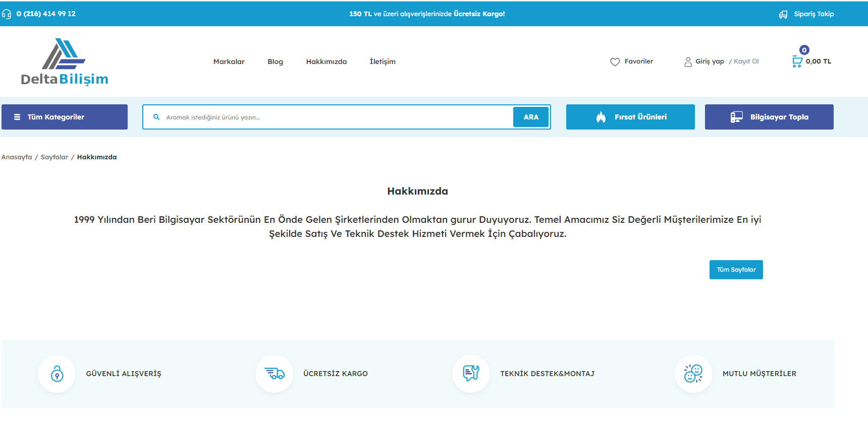Click the ÜCRETSİZ KARGO label

click(336, 374)
